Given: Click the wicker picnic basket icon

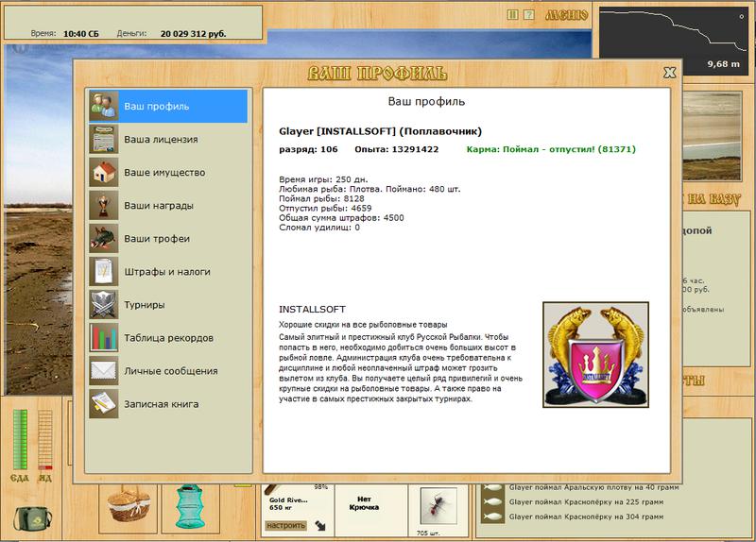Looking at the screenshot, I should (129, 507).
